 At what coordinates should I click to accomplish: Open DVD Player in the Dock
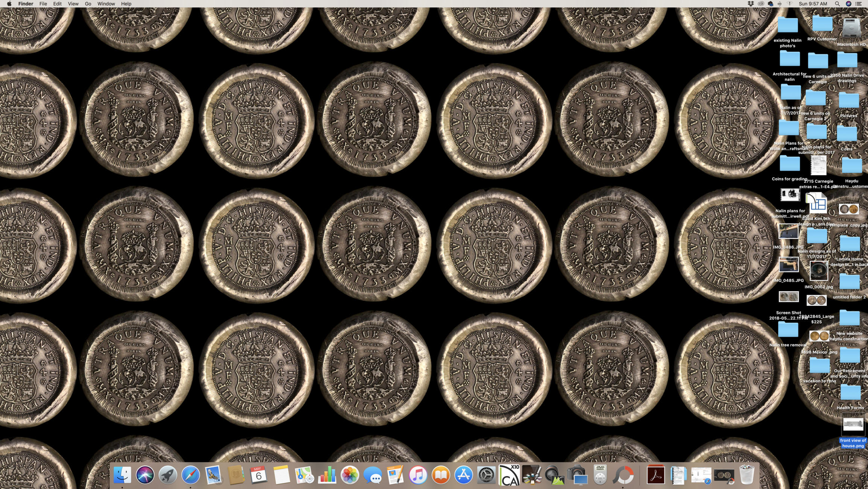click(600, 475)
